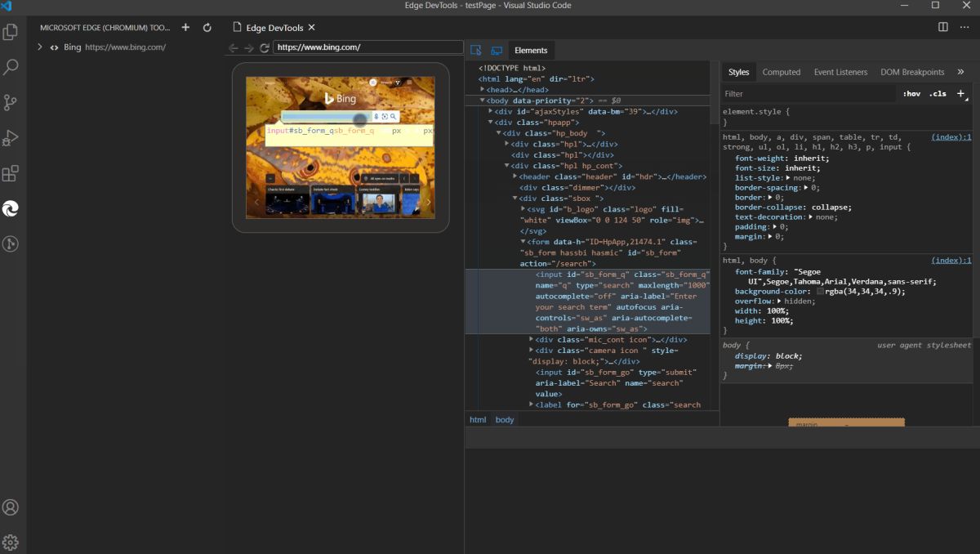The width and height of the screenshot is (980, 554).
Task: Show more tabs with the chevron
Action: (960, 72)
